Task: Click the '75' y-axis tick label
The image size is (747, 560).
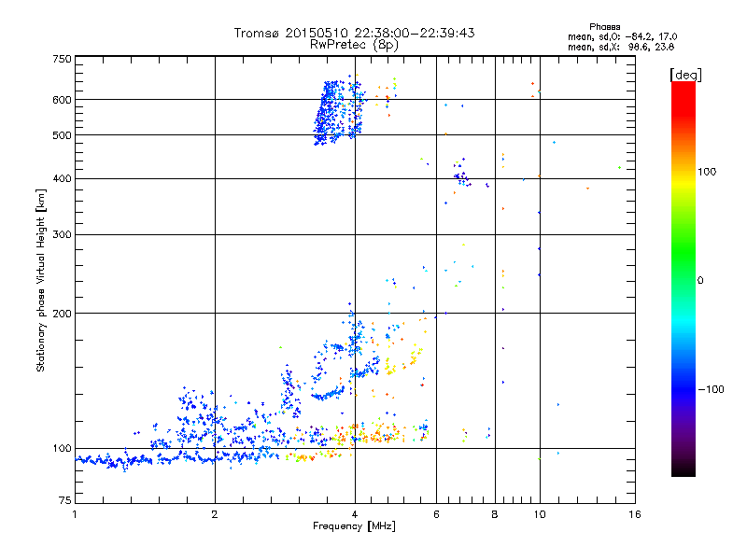Action: [65, 500]
